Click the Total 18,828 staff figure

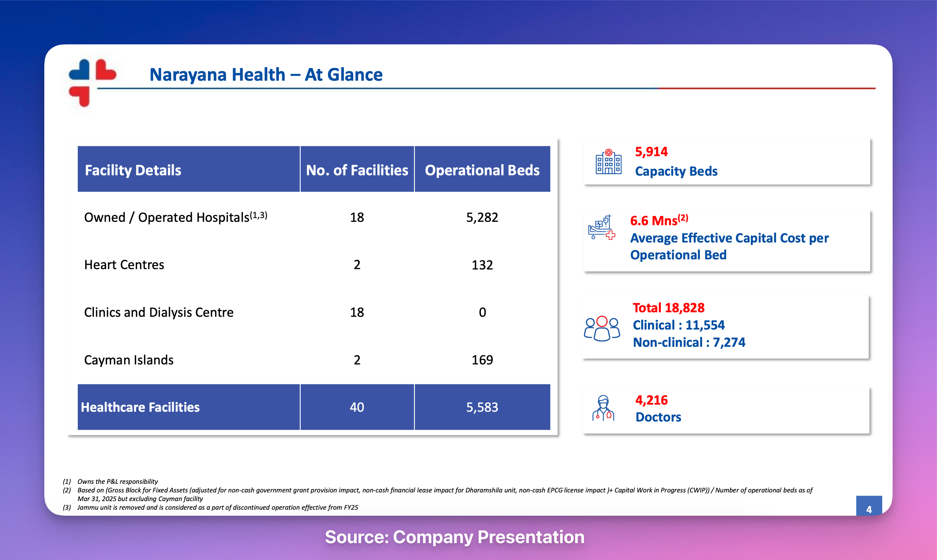[668, 308]
